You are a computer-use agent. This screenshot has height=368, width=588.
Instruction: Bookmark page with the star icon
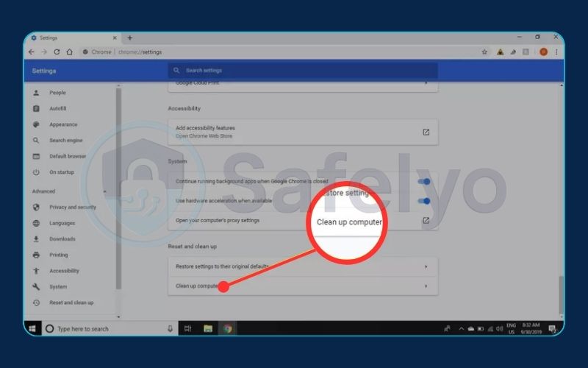[x=484, y=52]
